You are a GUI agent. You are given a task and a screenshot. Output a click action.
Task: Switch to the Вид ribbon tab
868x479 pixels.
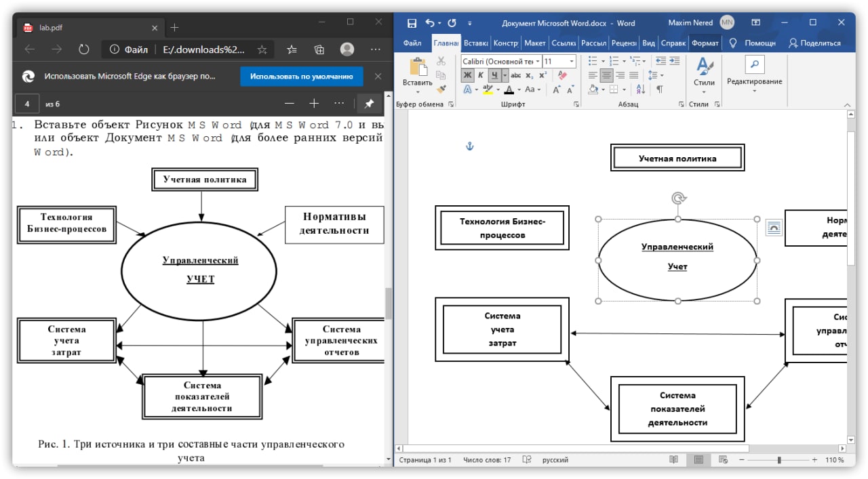(x=649, y=43)
